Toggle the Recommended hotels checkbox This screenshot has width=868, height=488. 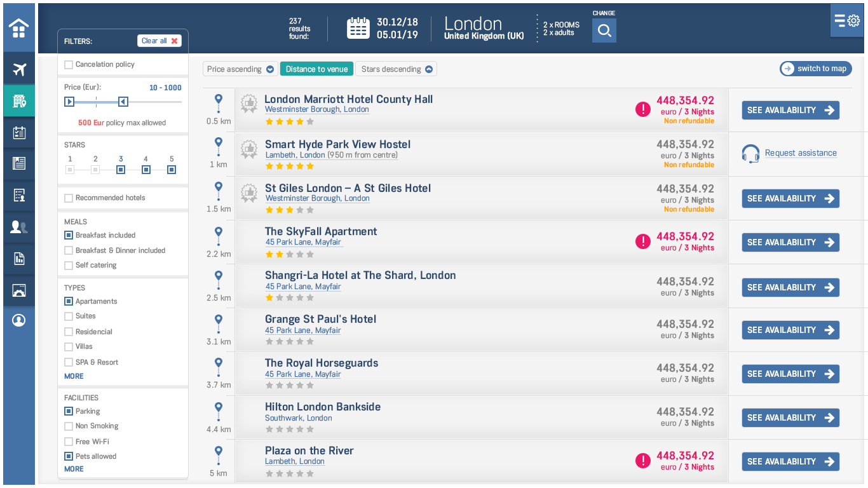point(69,198)
